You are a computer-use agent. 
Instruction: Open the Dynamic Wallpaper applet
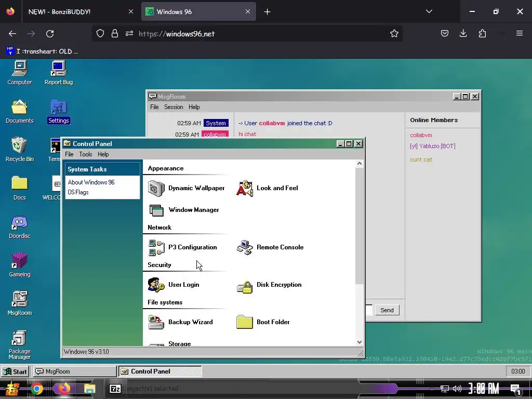pos(187,188)
